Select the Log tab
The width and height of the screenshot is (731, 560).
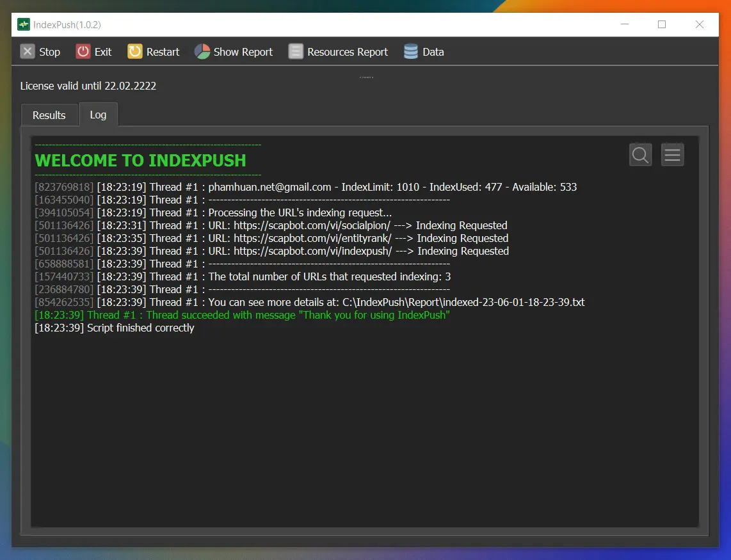tap(98, 115)
